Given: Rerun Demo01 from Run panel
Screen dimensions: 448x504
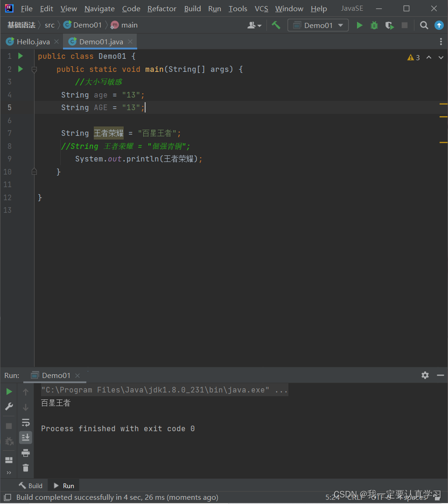Looking at the screenshot, I should pyautogui.click(x=9, y=392).
